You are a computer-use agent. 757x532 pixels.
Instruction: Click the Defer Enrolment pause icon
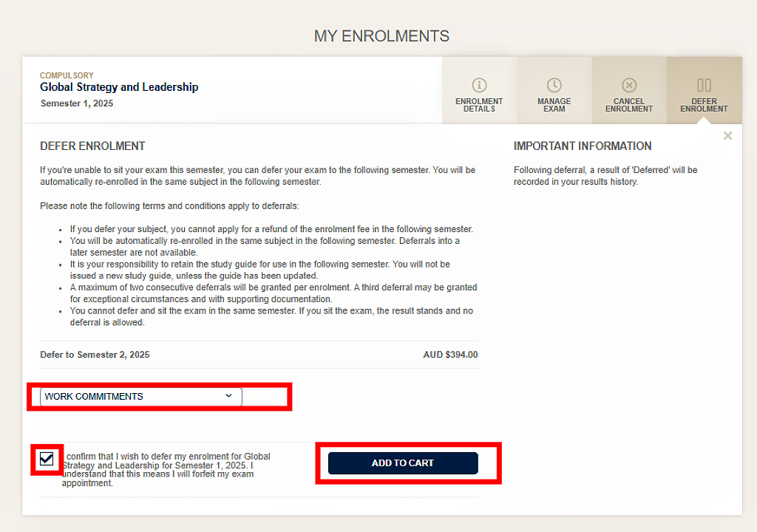point(704,85)
